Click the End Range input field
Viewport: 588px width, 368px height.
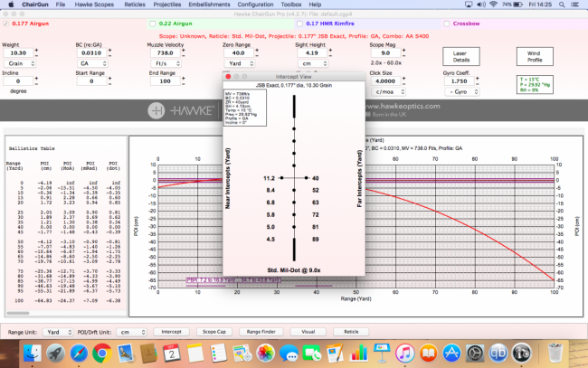[166, 81]
